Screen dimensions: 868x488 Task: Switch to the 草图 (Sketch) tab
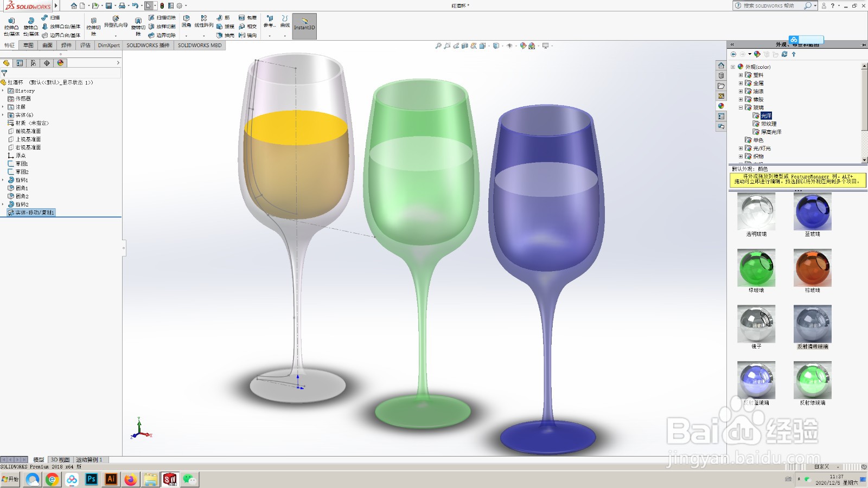(28, 46)
